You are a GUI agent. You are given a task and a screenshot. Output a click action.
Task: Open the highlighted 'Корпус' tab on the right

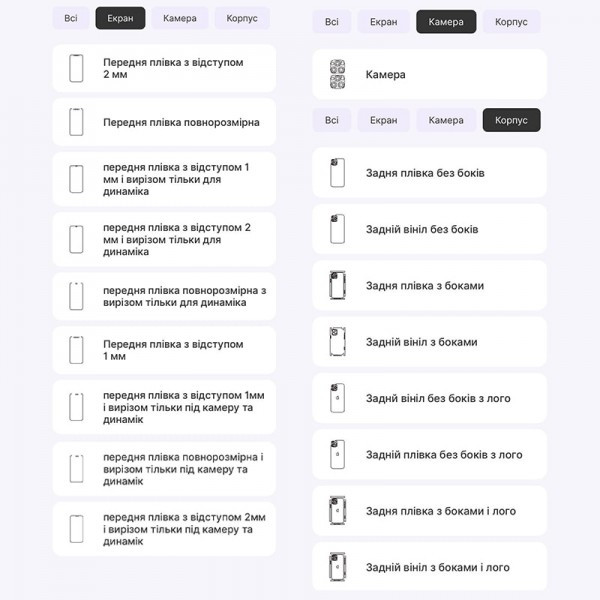pyautogui.click(x=511, y=120)
